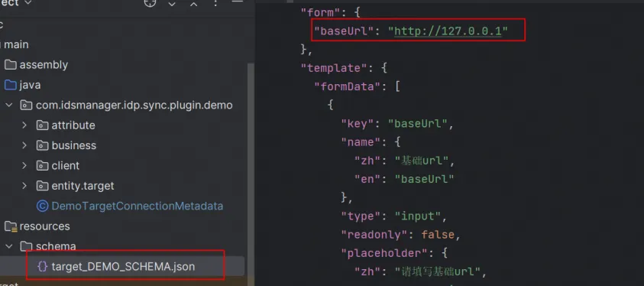Click the JSON file icon of target_DEMO_SCHEMA.json
The image size is (644, 286).
click(42, 266)
